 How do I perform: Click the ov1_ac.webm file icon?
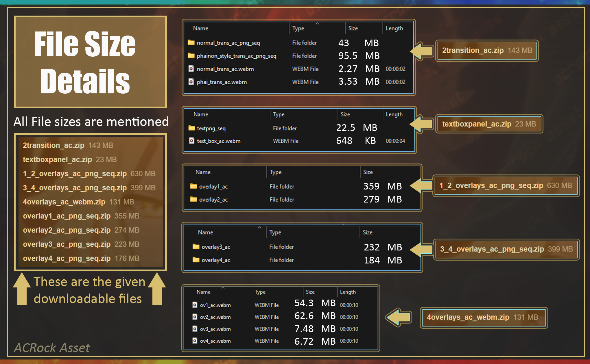tap(195, 305)
